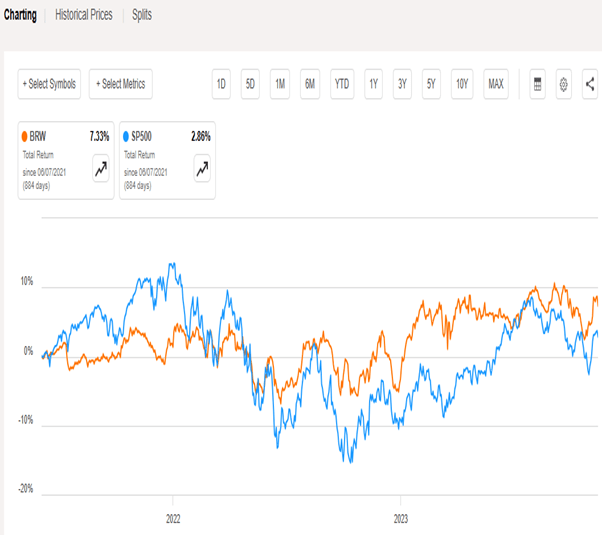Set chart range to 1Y
Viewport: 602px width, 535px height.
pyautogui.click(x=373, y=85)
